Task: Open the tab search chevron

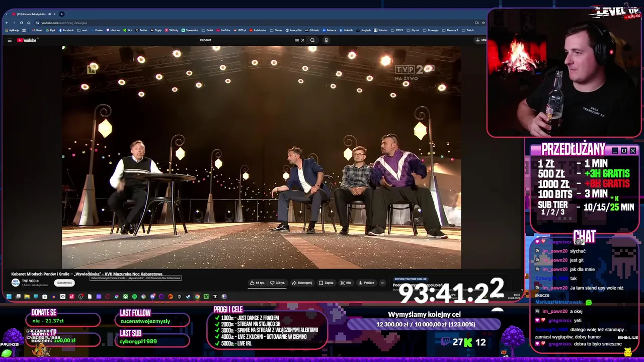Action: (7, 14)
